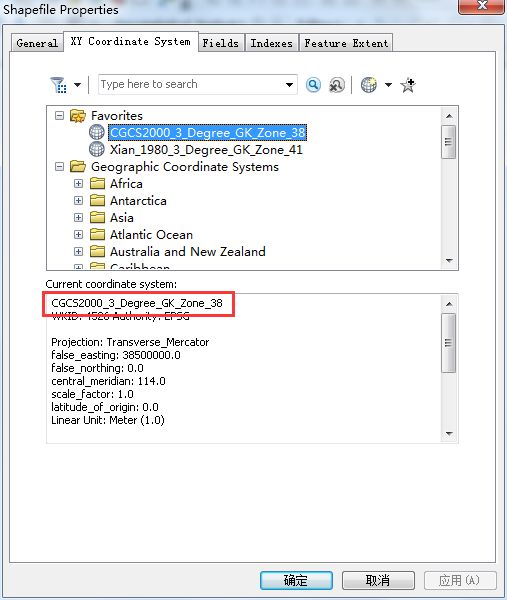Expand the Antarctica folder
The width and height of the screenshot is (507, 600).
coord(78,201)
